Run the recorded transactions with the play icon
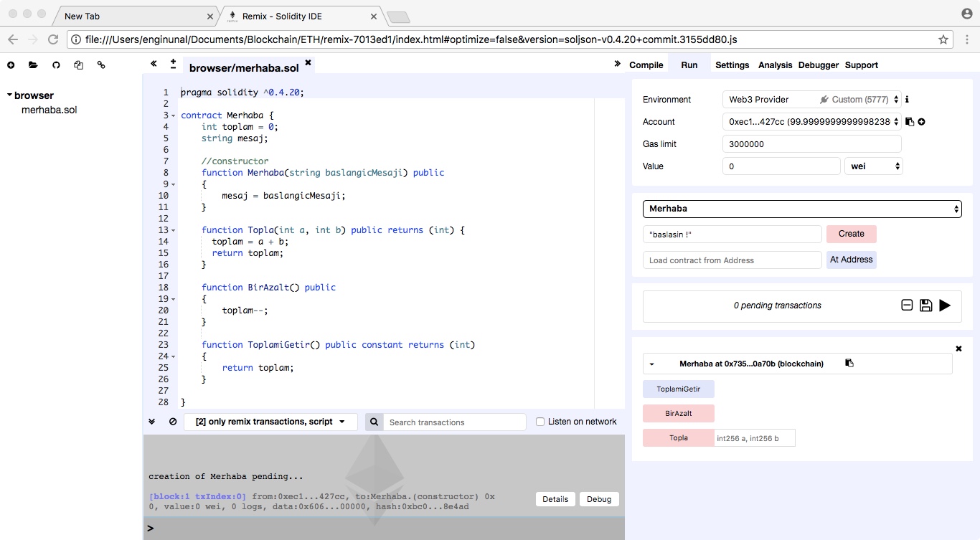Screen dimensions: 980x540 tap(945, 305)
